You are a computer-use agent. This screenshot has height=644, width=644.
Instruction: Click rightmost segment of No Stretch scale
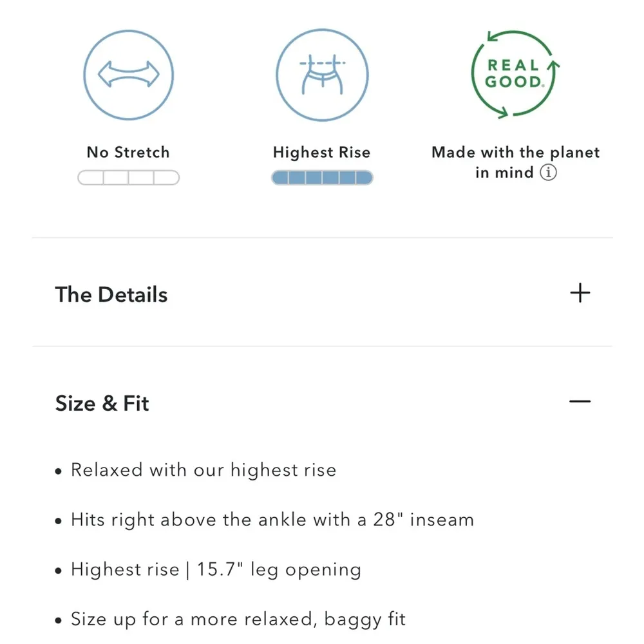tap(166, 178)
